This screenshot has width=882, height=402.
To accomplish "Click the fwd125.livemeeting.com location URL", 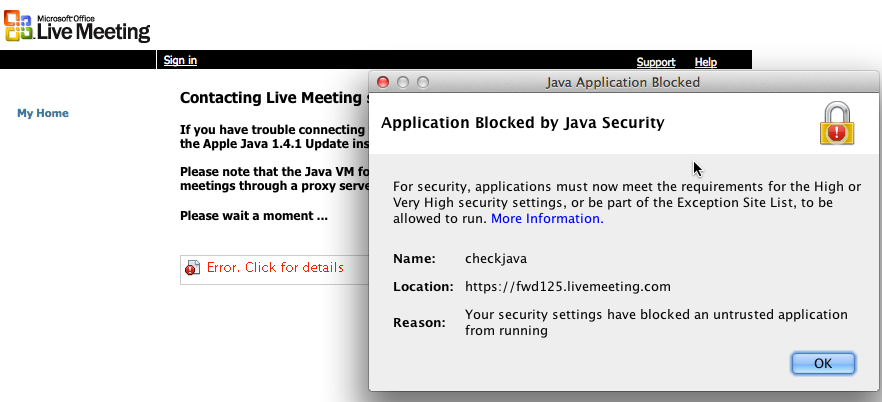I will pos(568,287).
